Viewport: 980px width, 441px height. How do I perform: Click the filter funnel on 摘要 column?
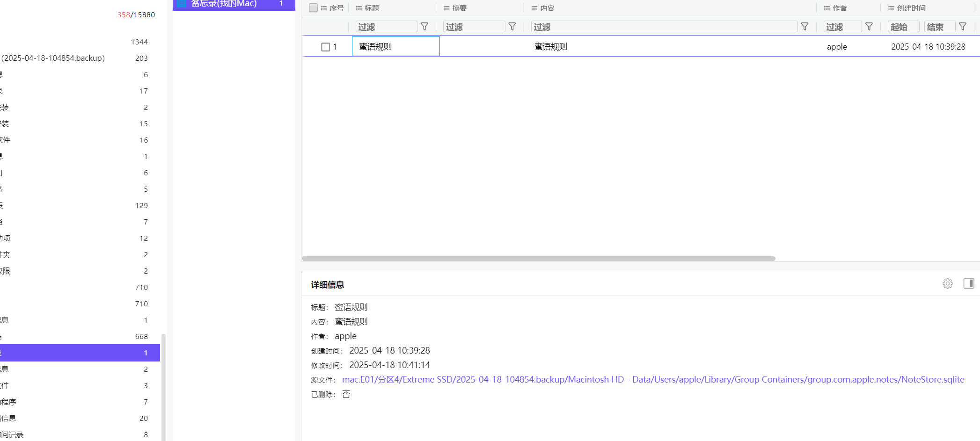point(512,26)
